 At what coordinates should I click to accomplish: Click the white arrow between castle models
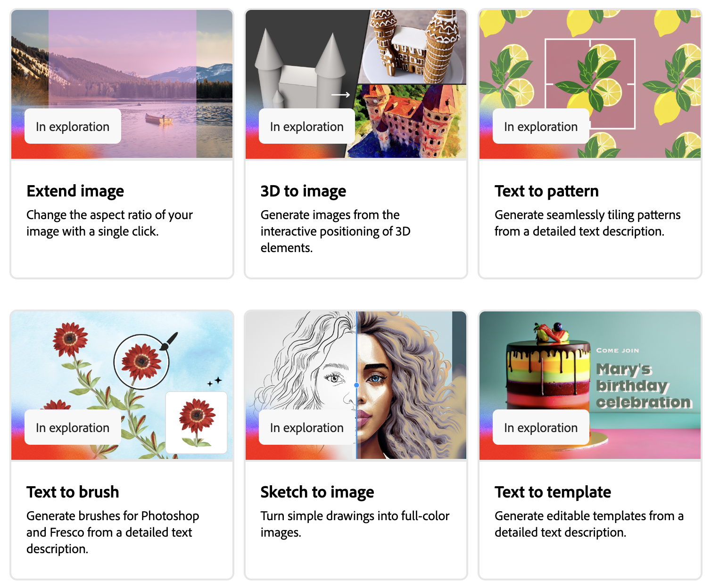[x=340, y=95]
